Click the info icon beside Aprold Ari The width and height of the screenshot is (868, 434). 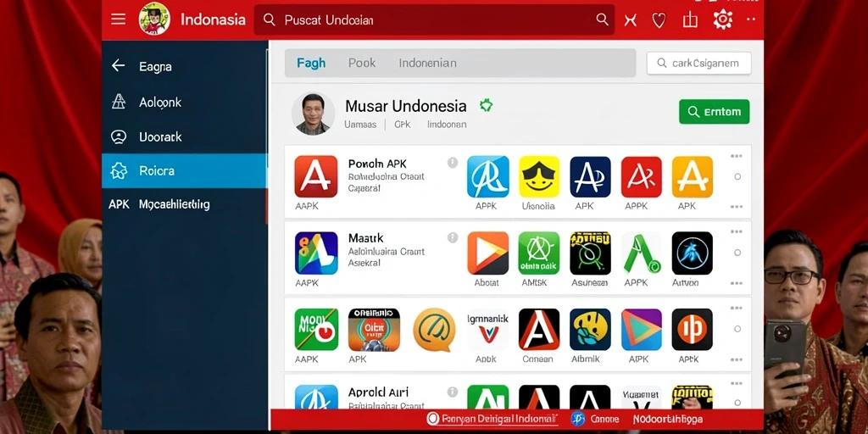click(x=453, y=392)
